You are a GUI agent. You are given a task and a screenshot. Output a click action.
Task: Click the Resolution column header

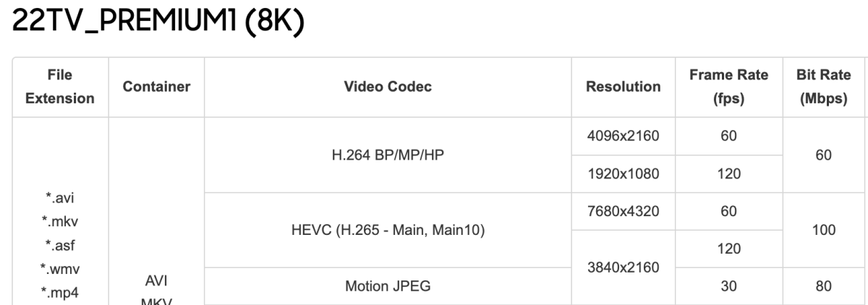[623, 87]
